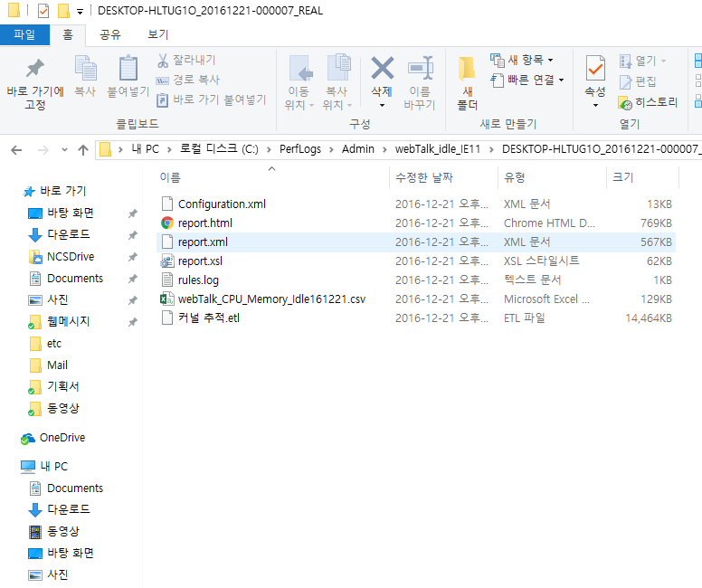
Task: Click the Properties (속성) checkmark icon
Action: click(595, 69)
